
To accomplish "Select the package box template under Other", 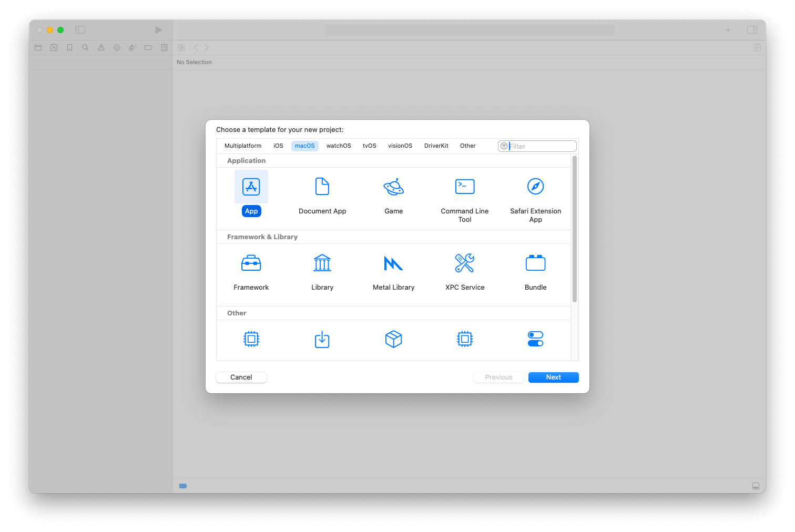I will [394, 339].
